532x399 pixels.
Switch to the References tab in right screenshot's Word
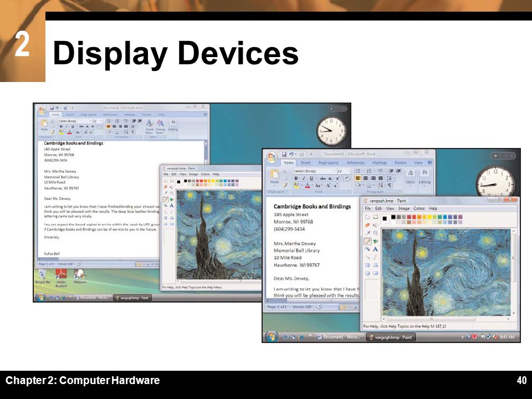(356, 163)
